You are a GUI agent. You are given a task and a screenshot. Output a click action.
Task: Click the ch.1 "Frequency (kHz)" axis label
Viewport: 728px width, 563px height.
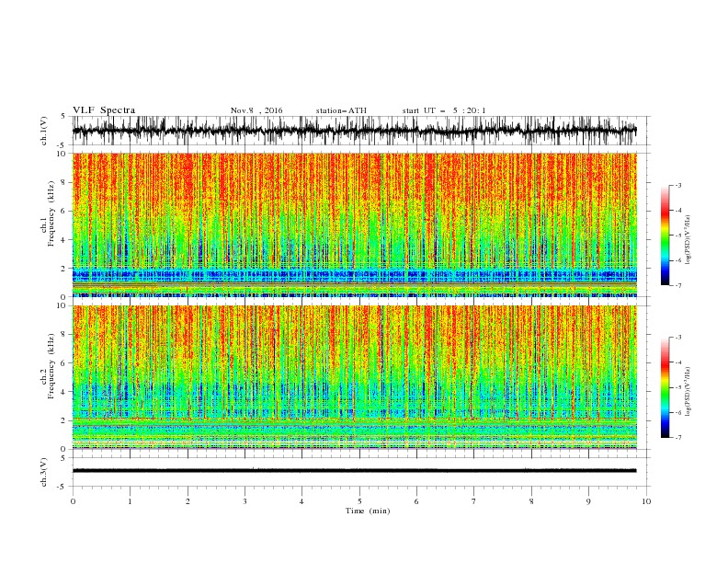coord(51,213)
